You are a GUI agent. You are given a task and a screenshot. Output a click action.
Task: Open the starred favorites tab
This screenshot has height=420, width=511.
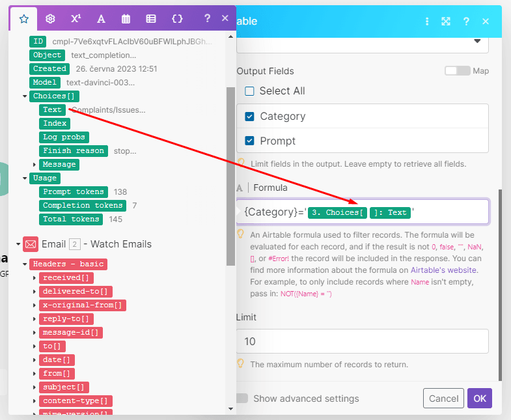point(24,19)
